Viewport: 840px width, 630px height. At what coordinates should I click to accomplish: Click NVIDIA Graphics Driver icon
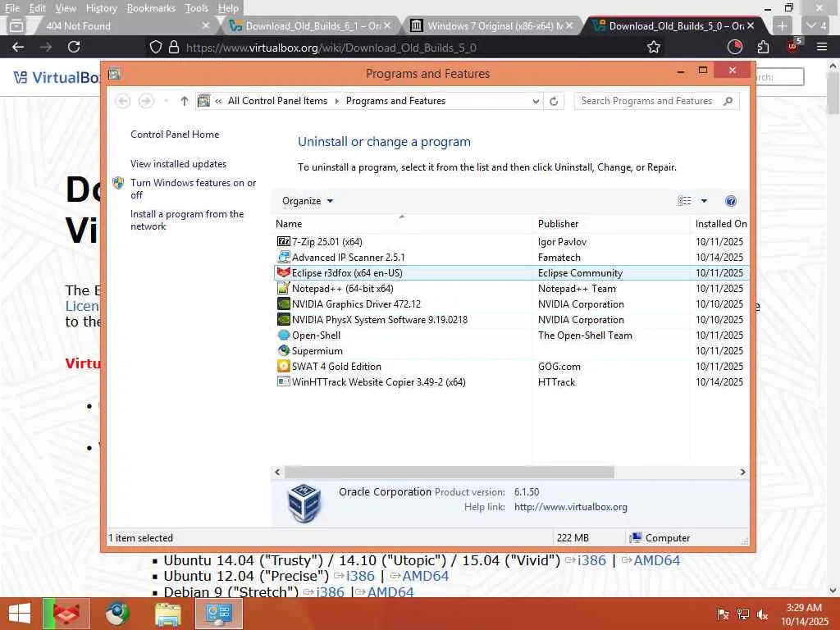click(283, 304)
